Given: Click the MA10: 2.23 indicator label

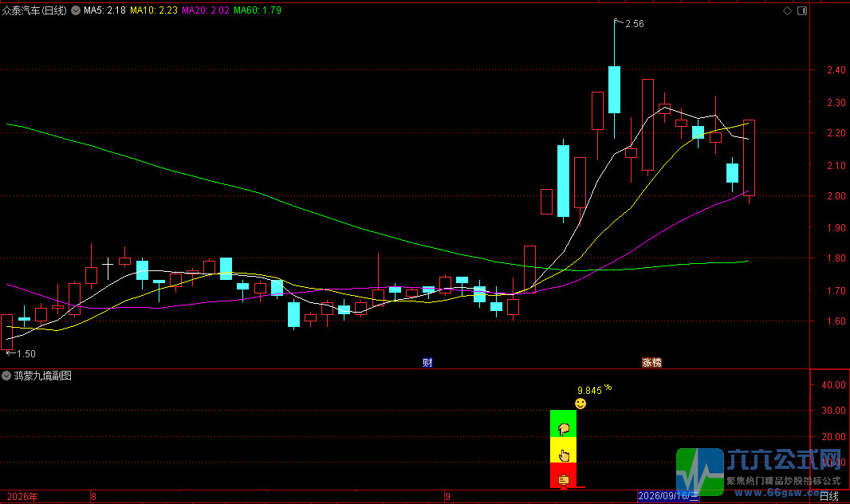Looking at the screenshot, I should [x=154, y=10].
